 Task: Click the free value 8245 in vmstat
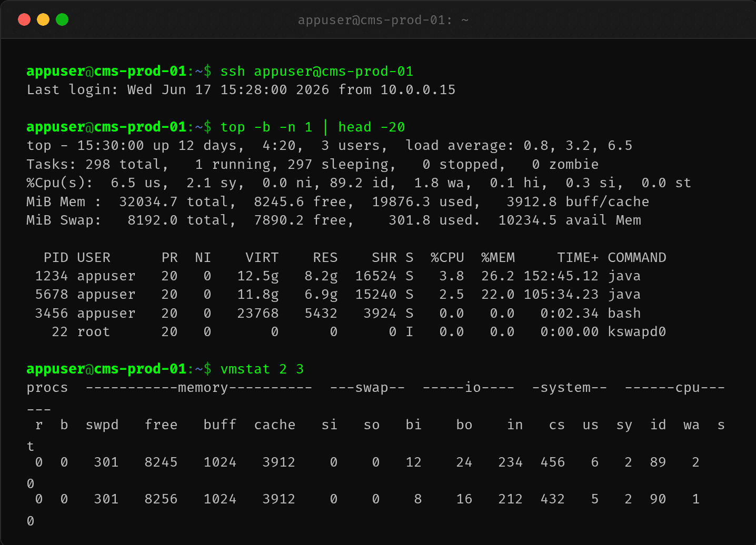(x=161, y=462)
